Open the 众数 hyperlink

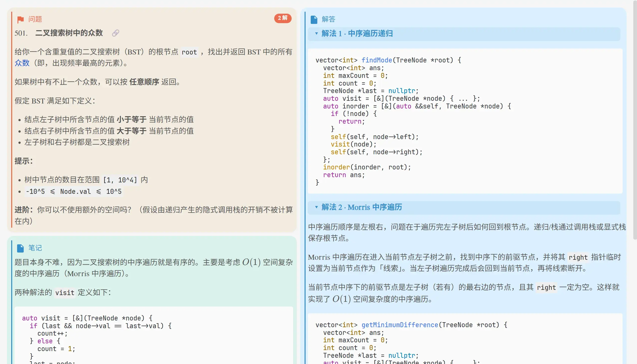pos(22,63)
